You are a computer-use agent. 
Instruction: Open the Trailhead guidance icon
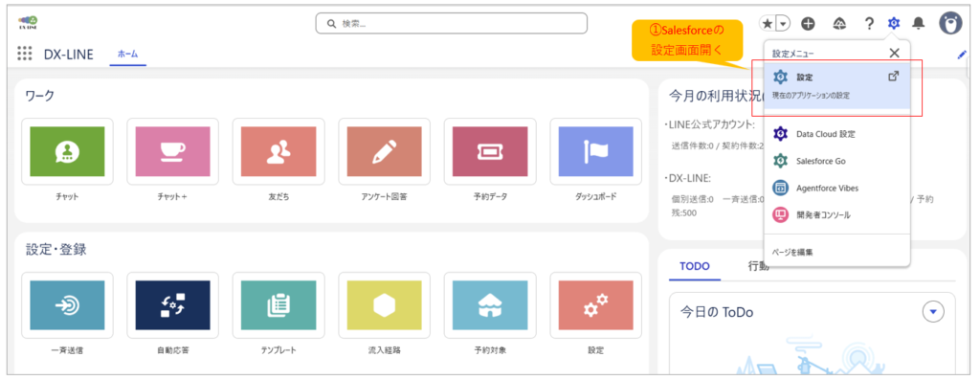(840, 24)
